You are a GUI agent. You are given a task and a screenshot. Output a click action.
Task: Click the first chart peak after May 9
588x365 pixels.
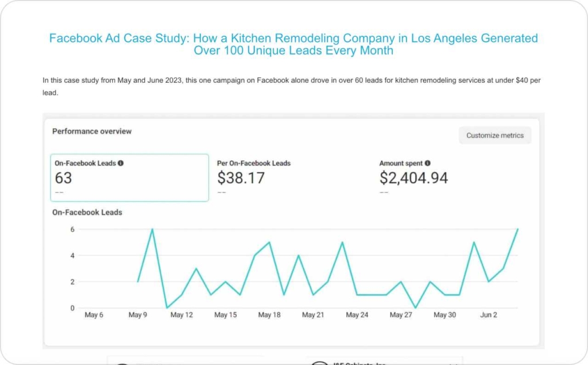(x=152, y=229)
